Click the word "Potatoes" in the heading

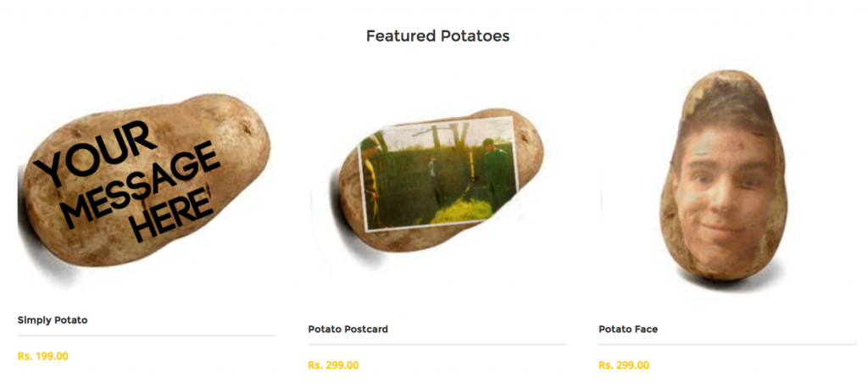pyautogui.click(x=475, y=36)
